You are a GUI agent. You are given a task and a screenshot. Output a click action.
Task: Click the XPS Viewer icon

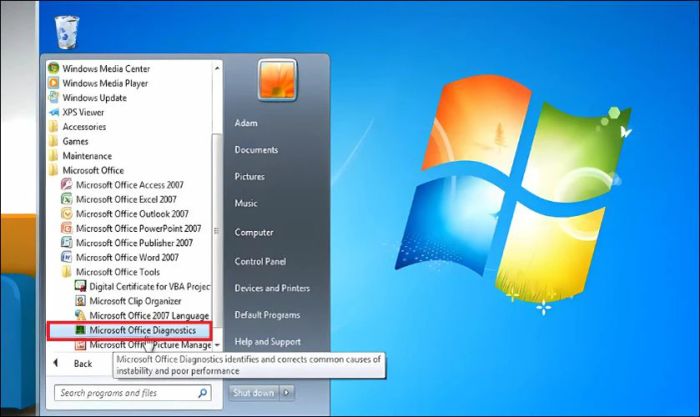tap(54, 112)
